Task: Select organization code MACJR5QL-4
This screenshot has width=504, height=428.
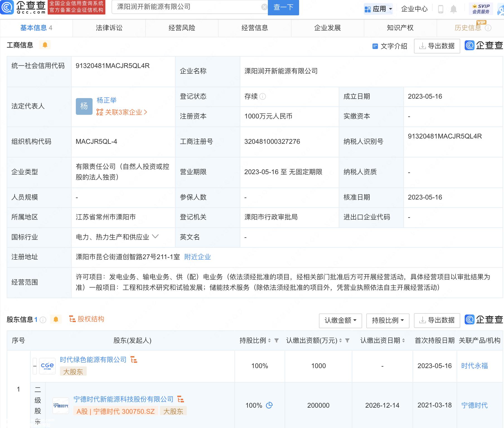Action: click(96, 142)
